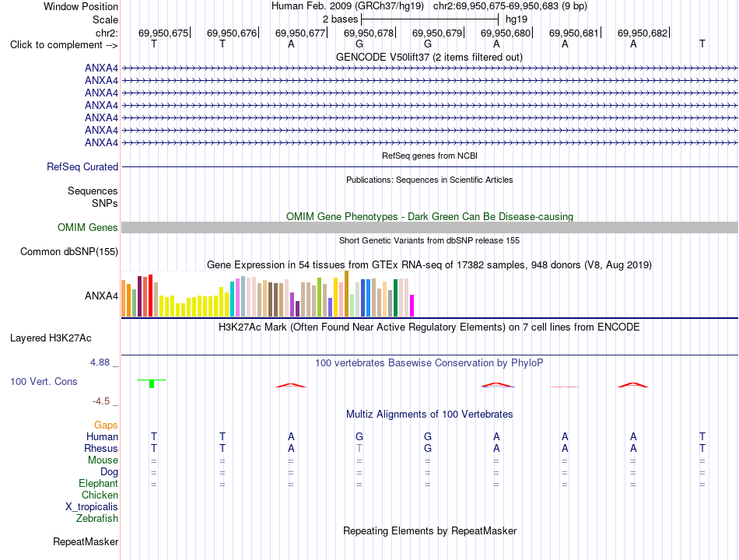Click the Dog alignment row label
Image resolution: width=739 pixels, height=560 pixels.
[x=110, y=472]
